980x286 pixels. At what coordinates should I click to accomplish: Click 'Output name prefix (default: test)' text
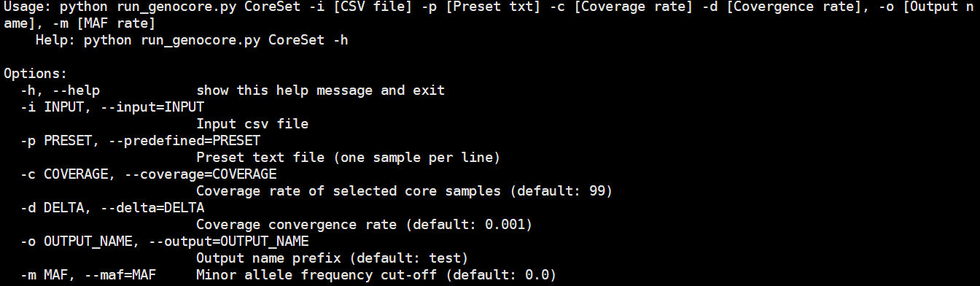pos(332,258)
